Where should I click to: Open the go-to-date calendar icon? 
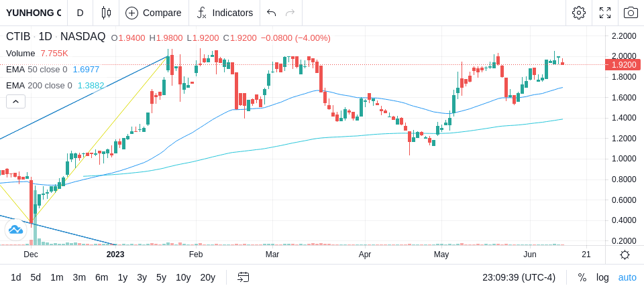[243, 277]
